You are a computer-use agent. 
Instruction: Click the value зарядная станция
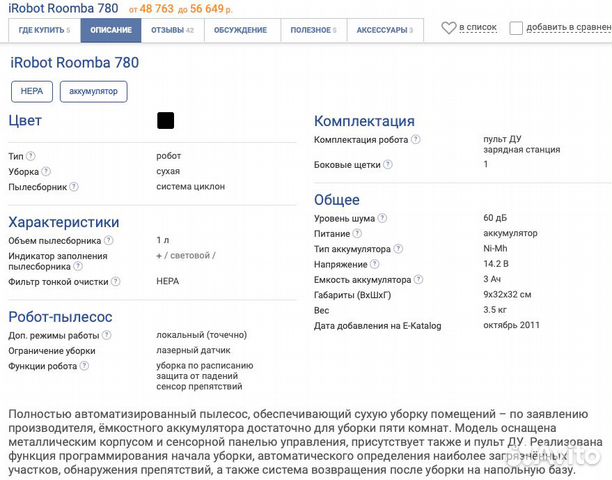[521, 149]
